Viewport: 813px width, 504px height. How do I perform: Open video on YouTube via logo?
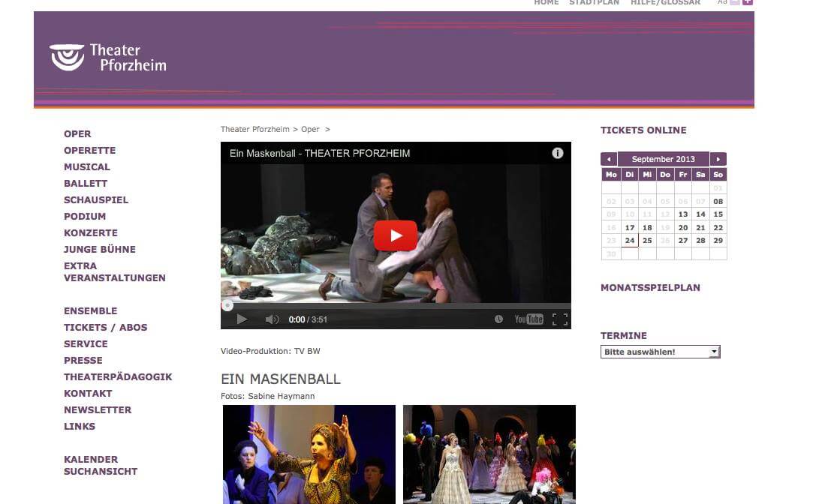tap(528, 319)
